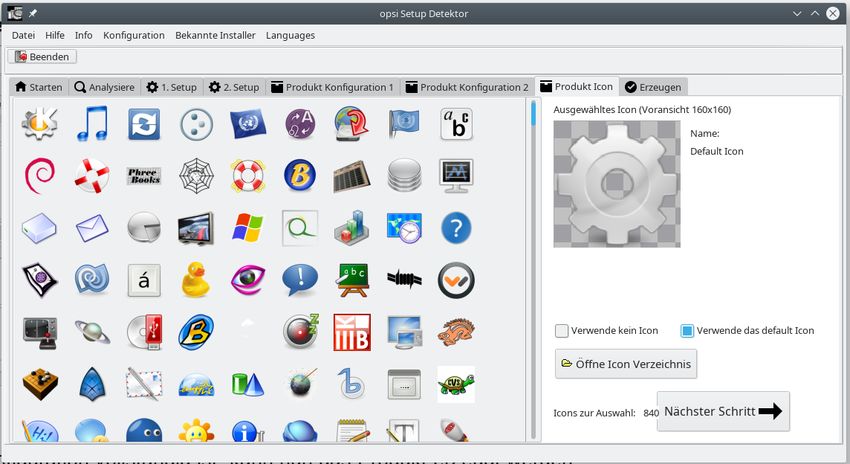Click the Nächster Schritt button

coord(723,411)
